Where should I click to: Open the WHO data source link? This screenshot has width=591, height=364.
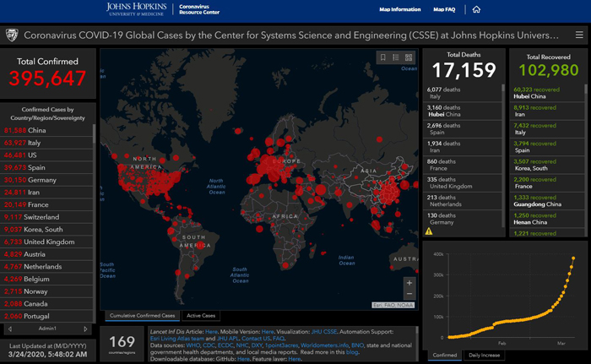tap(193, 345)
